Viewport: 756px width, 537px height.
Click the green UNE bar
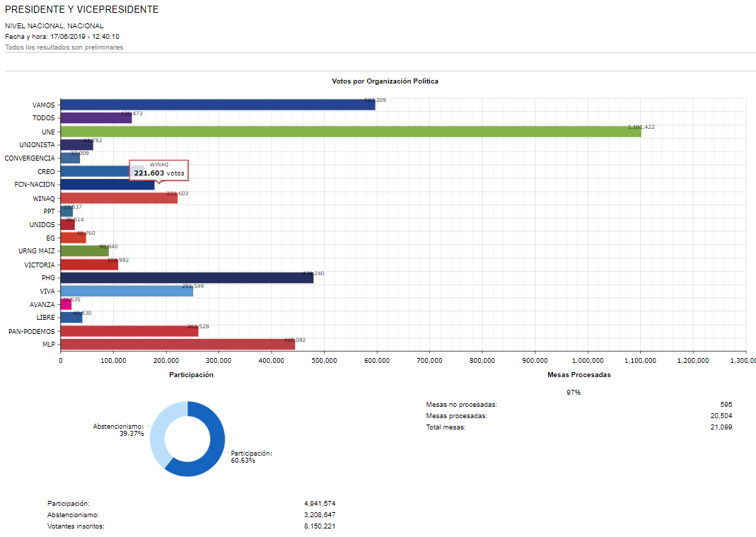pyautogui.click(x=350, y=132)
